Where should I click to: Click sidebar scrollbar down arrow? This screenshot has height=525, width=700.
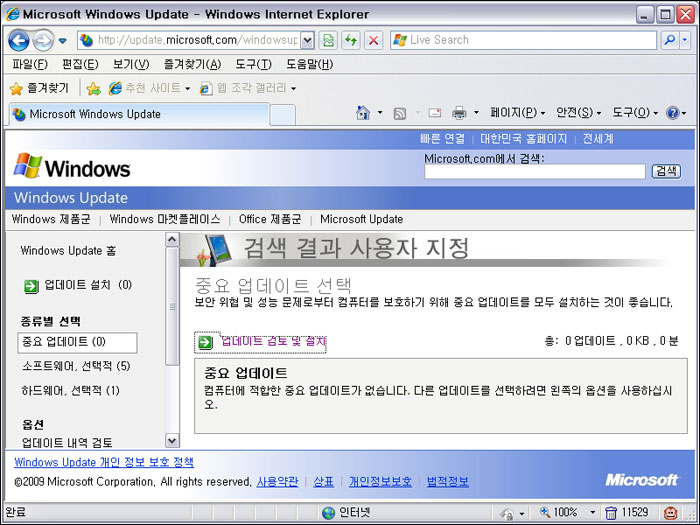pos(172,441)
